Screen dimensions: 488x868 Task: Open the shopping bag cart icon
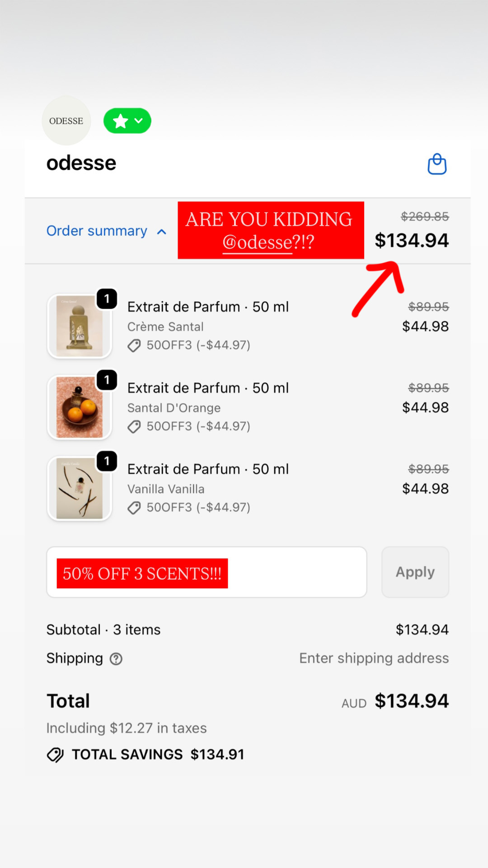point(437,164)
